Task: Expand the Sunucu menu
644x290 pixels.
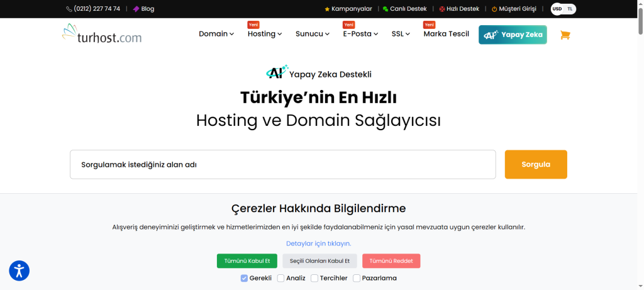Action: 313,34
